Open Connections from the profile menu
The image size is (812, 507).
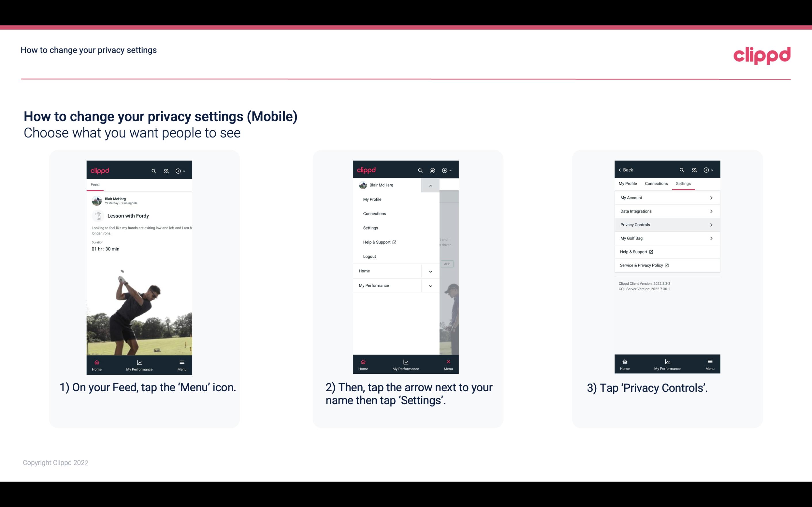(x=374, y=213)
